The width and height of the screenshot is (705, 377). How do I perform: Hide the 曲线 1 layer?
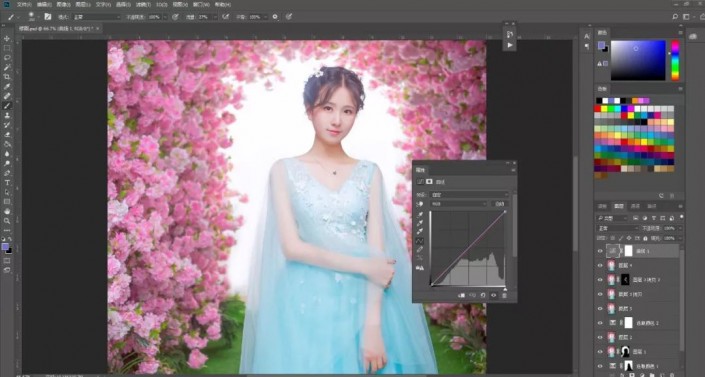pos(600,251)
